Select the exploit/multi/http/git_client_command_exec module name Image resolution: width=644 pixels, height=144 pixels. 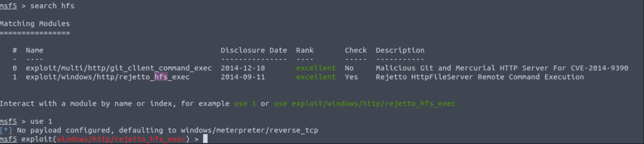click(x=119, y=68)
